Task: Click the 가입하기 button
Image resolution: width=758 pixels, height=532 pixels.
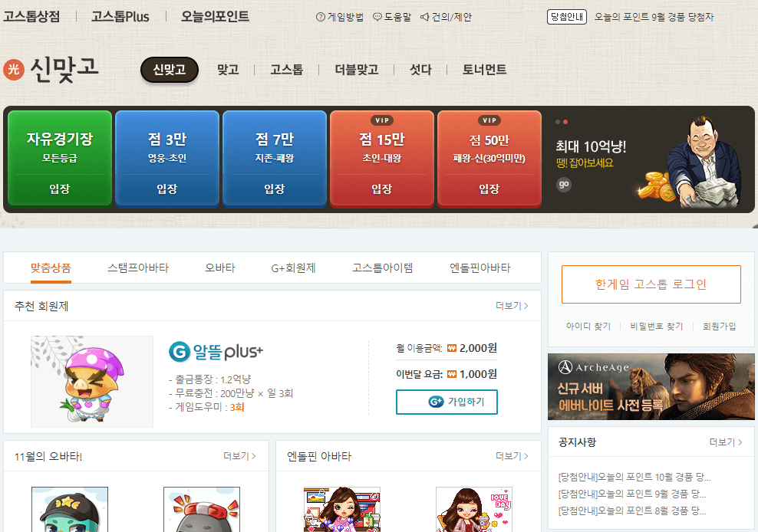Action: pyautogui.click(x=447, y=402)
